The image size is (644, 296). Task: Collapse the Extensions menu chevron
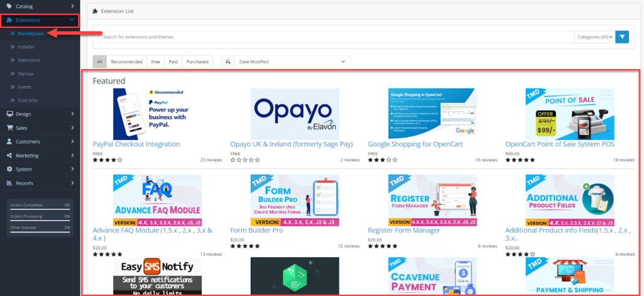tap(72, 20)
